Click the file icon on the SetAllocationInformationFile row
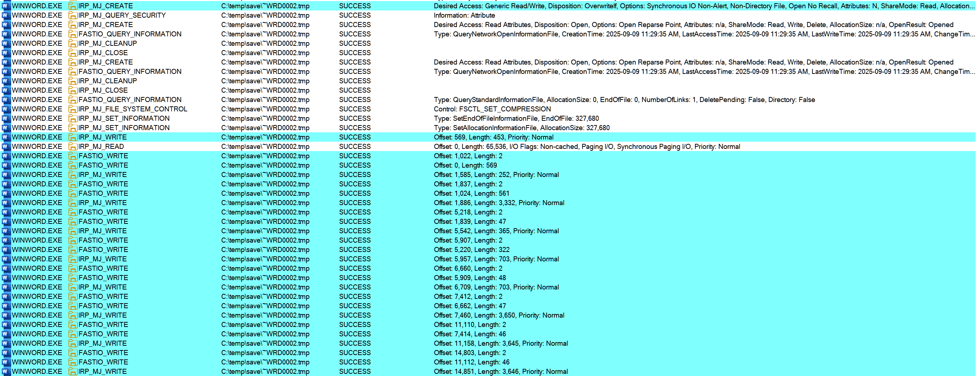Viewport: 980px width, 376px height. tap(73, 128)
